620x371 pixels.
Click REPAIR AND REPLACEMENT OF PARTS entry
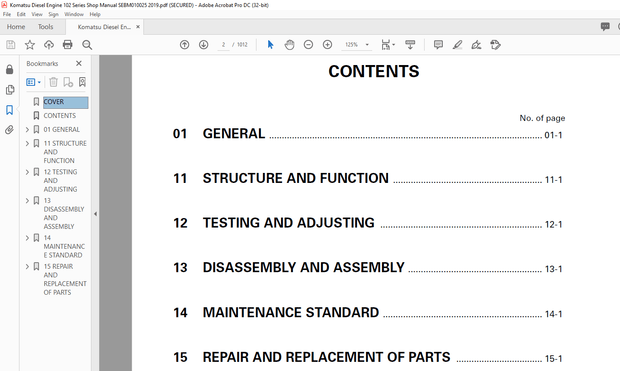click(327, 357)
